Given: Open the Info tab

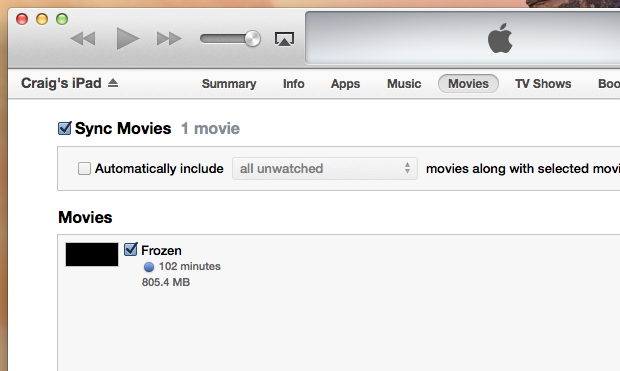Looking at the screenshot, I should tap(293, 84).
